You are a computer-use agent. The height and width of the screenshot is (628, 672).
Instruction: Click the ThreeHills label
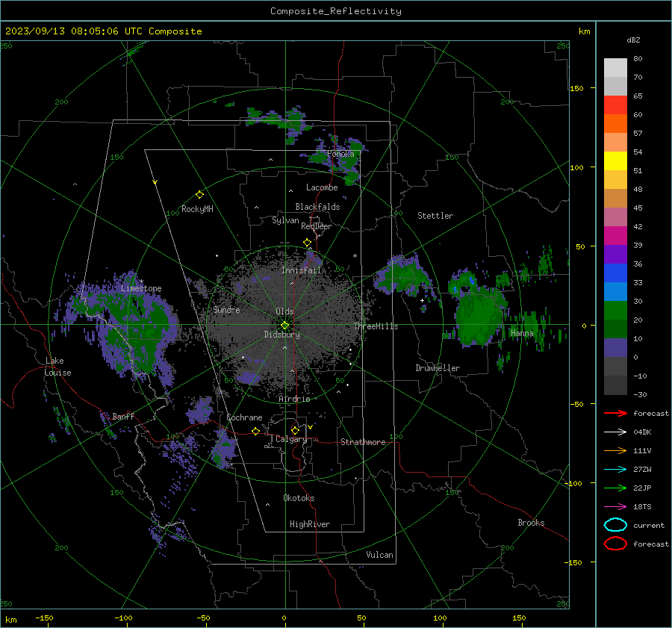(x=376, y=326)
